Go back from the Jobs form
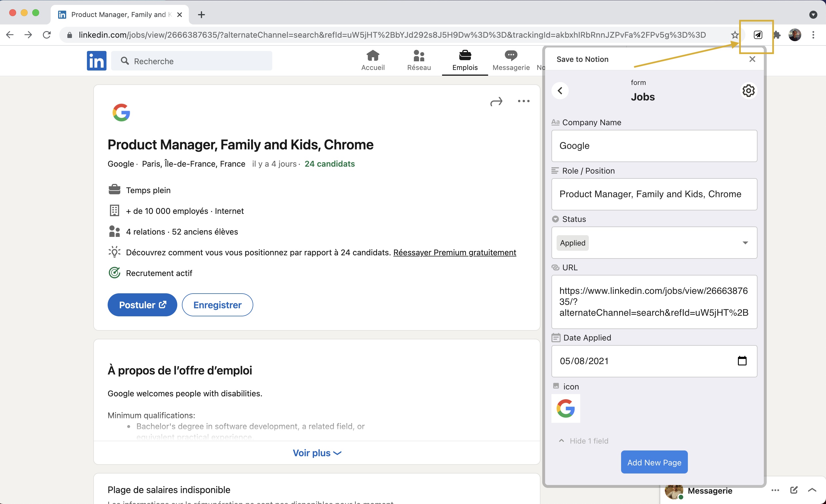This screenshot has height=504, width=826. [560, 91]
